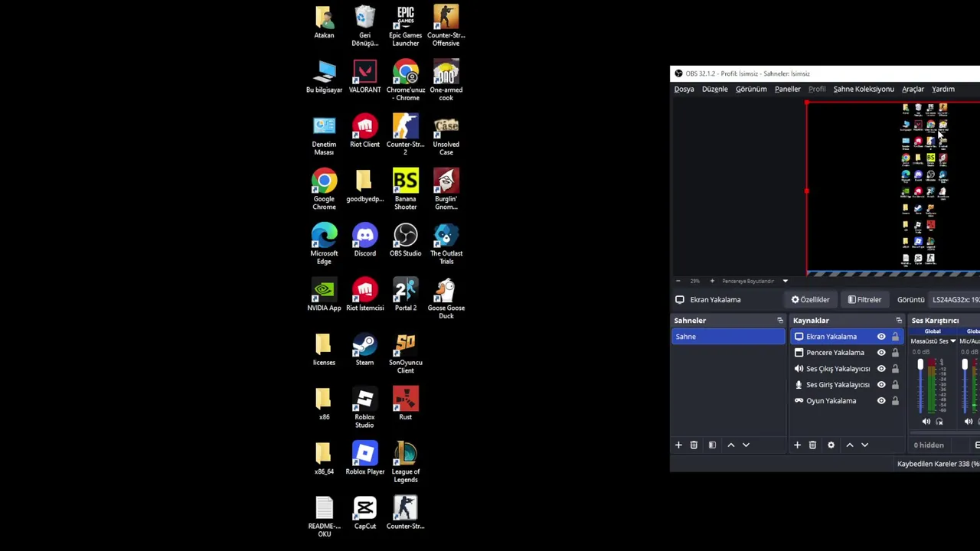Move the source down in Kaynaklar
This screenshot has width=980, height=551.
click(x=864, y=445)
